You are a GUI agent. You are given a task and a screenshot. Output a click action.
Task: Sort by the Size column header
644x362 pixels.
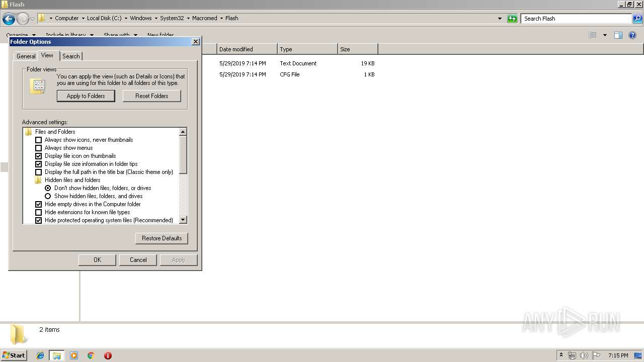tap(358, 49)
